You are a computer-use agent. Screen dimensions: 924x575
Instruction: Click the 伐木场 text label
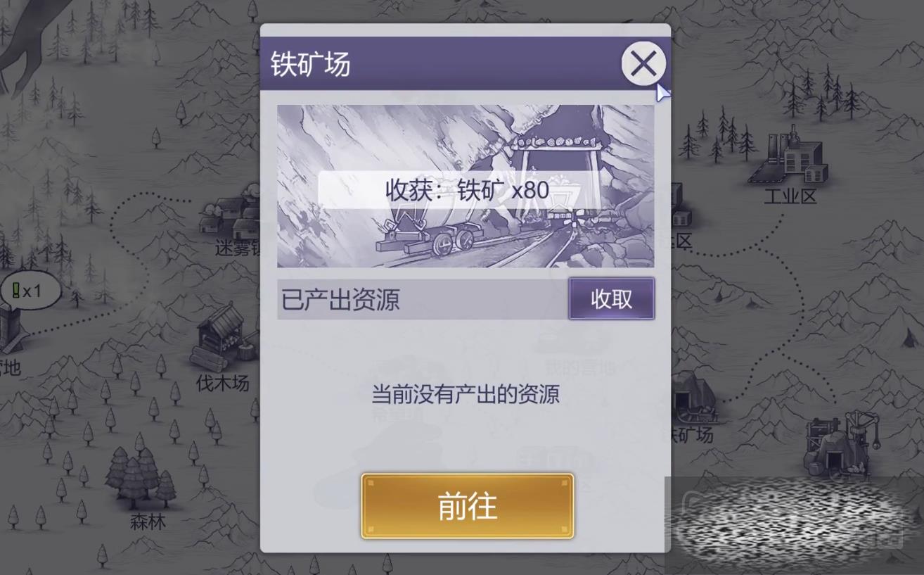[x=223, y=384]
